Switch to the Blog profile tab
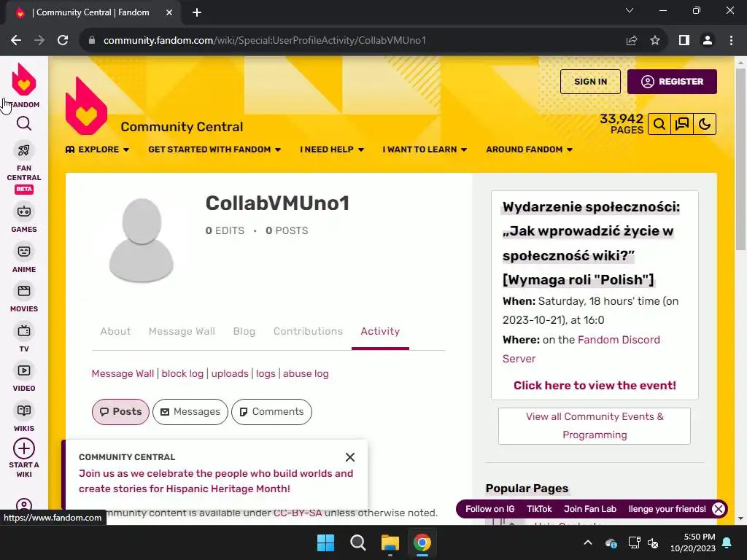747x560 pixels. tap(244, 332)
